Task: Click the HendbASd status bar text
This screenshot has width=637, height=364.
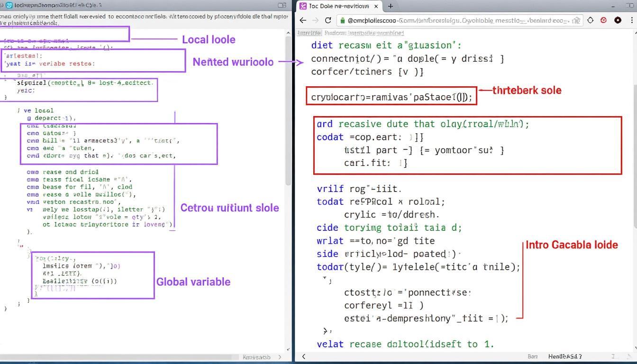Action: pos(564,356)
